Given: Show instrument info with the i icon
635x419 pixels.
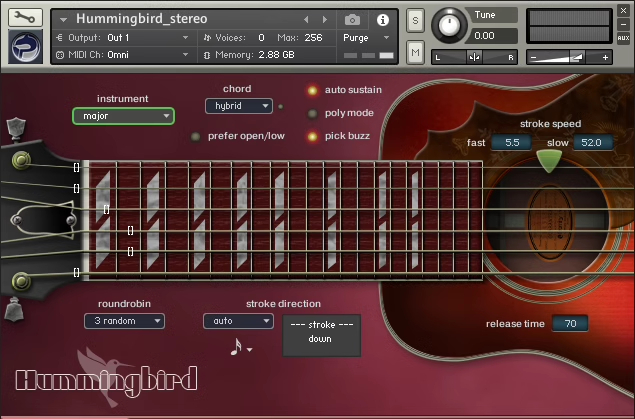Looking at the screenshot, I should pyautogui.click(x=382, y=20).
